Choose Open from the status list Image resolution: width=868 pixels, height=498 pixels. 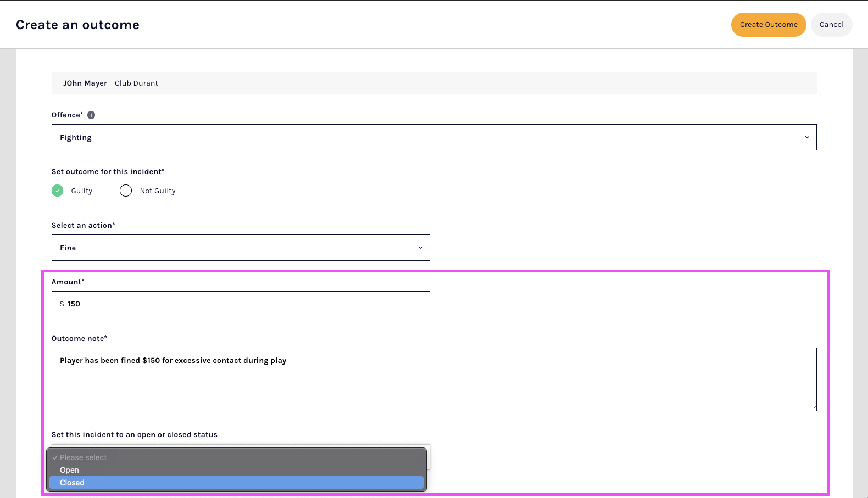tap(236, 470)
